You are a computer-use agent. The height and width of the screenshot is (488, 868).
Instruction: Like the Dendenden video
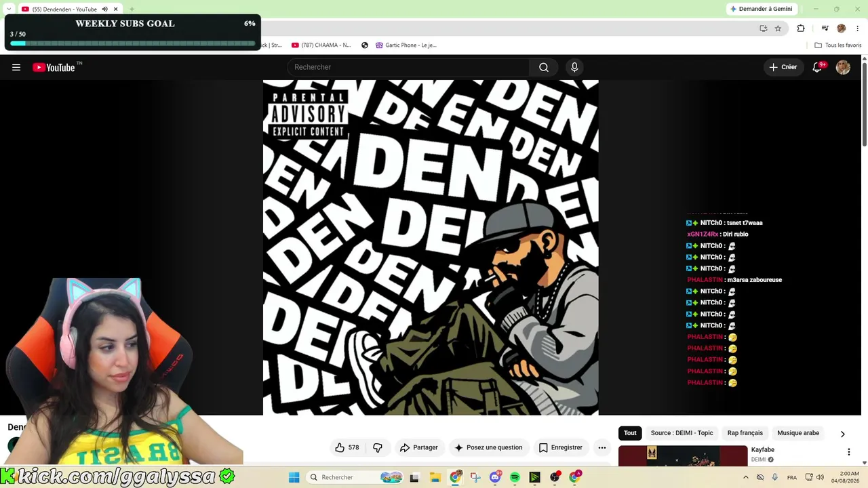pos(347,447)
